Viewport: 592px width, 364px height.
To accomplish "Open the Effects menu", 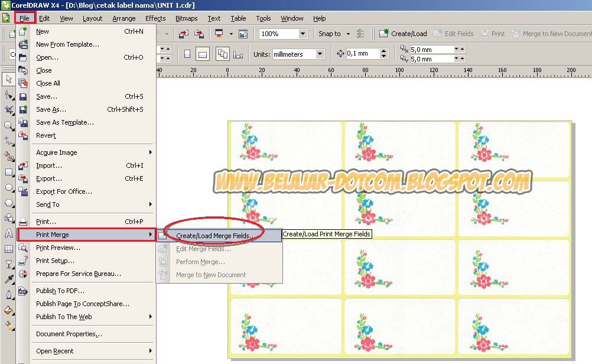I will 155,18.
